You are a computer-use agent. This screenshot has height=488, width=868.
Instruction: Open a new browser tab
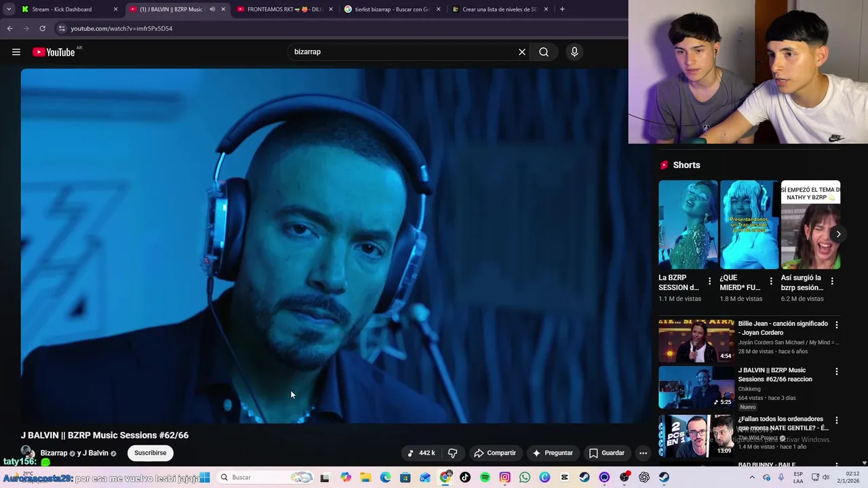coord(562,9)
